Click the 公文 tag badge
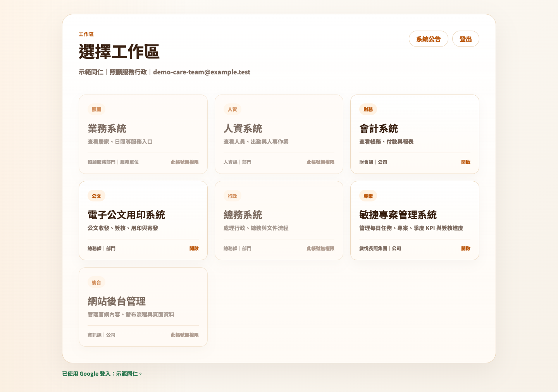Screen dimensions: 558x392 (x=96, y=196)
